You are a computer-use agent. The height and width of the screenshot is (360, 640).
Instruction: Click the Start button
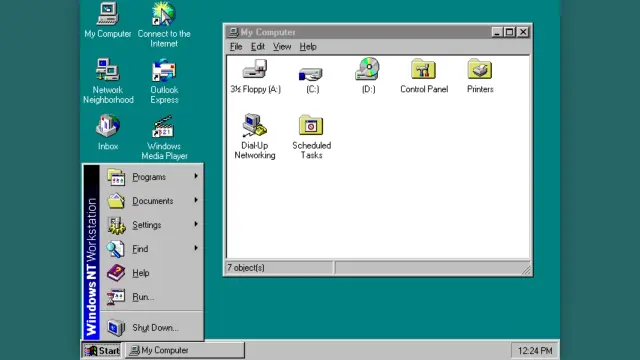click(x=102, y=350)
